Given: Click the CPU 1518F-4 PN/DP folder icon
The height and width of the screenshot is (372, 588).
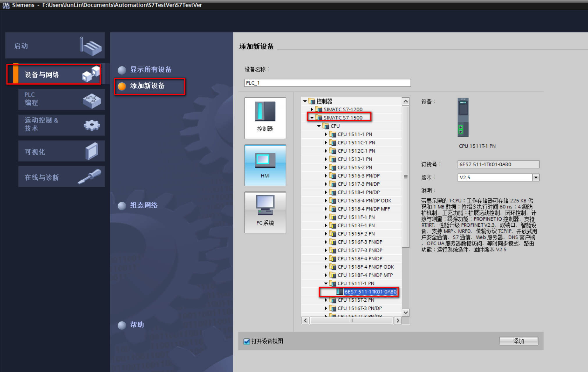Looking at the screenshot, I should click(x=333, y=258).
